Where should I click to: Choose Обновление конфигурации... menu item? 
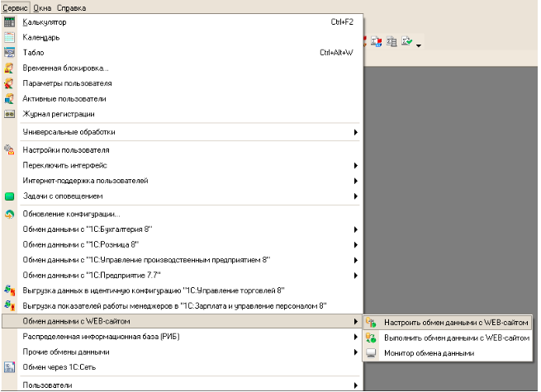(183, 214)
